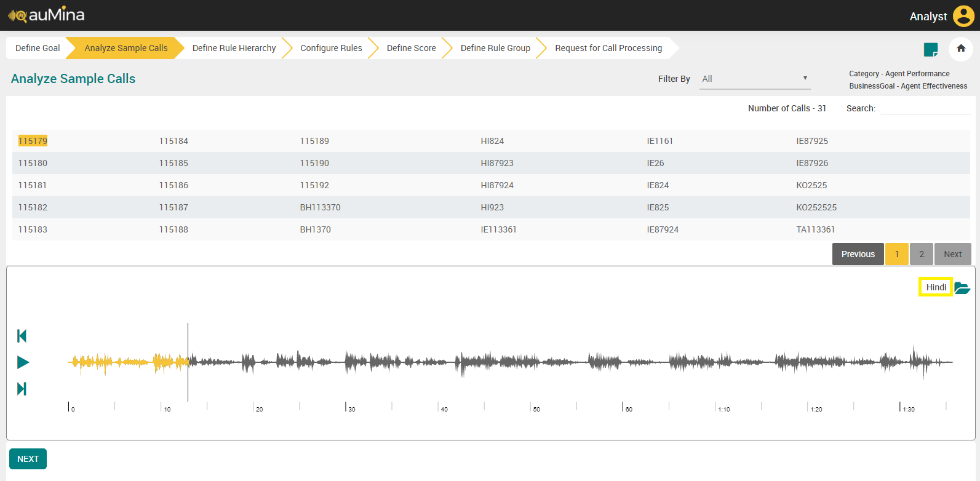Select call KO2525
Viewport: 980px width, 481px height.
(811, 185)
